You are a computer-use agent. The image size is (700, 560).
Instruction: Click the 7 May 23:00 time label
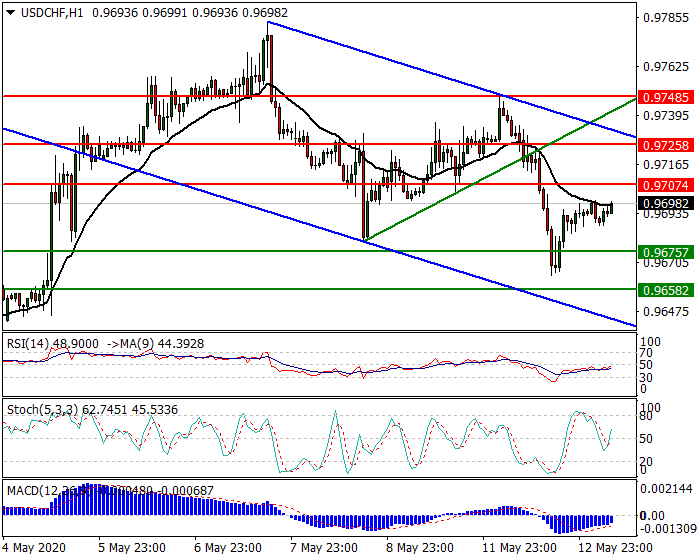(324, 547)
